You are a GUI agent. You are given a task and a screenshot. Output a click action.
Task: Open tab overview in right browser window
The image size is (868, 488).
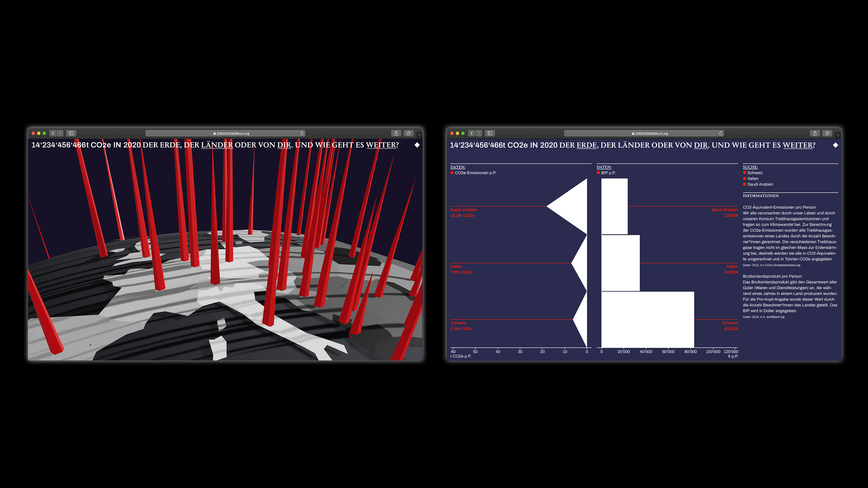(x=827, y=133)
